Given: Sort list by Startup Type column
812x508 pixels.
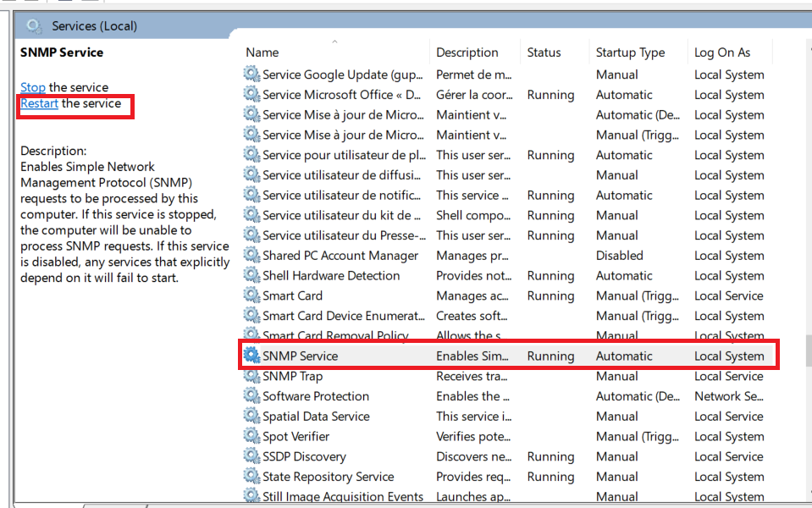Looking at the screenshot, I should [x=630, y=52].
